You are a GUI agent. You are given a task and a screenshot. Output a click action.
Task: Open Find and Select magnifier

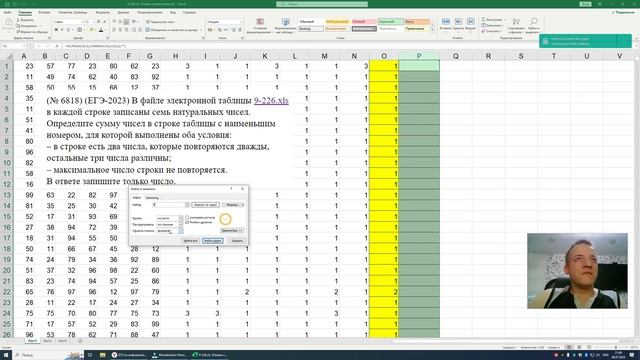pos(534,21)
